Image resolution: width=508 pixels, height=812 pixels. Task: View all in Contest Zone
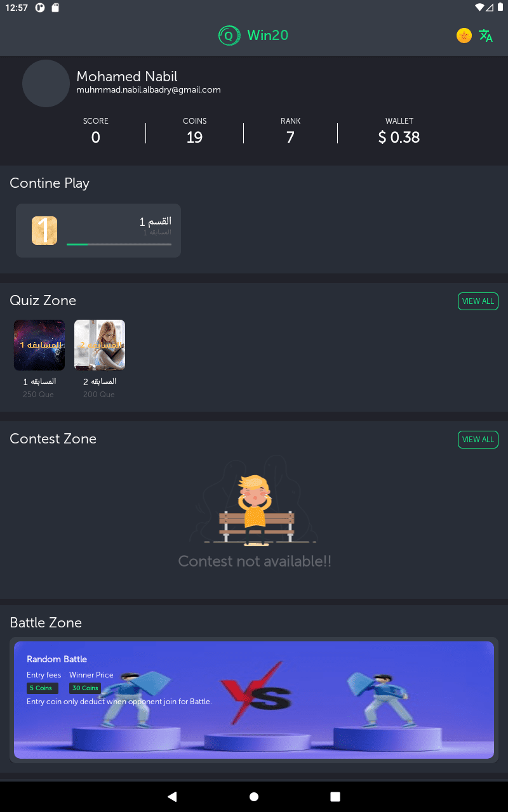tap(478, 440)
